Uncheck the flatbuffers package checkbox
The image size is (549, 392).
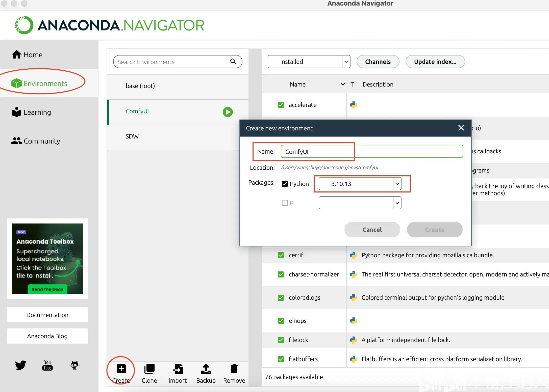pyautogui.click(x=281, y=359)
